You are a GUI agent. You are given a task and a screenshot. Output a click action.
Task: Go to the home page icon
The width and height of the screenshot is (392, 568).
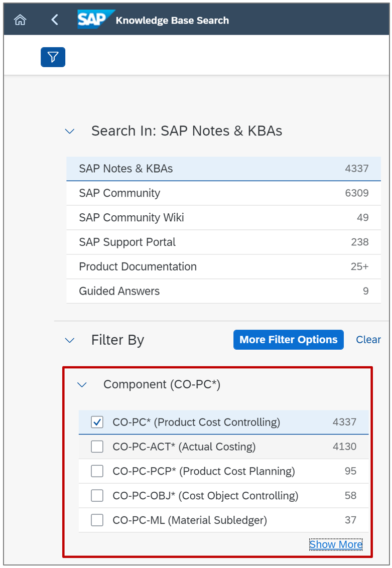(x=20, y=20)
